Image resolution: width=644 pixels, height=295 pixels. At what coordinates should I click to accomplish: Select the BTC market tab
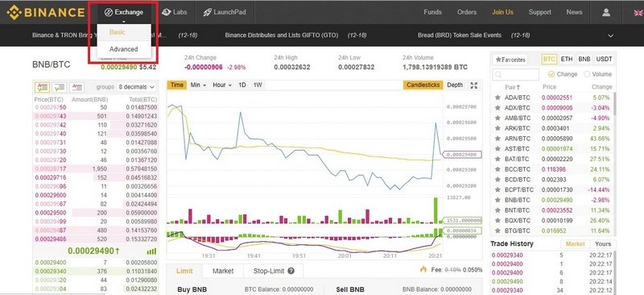click(x=549, y=60)
